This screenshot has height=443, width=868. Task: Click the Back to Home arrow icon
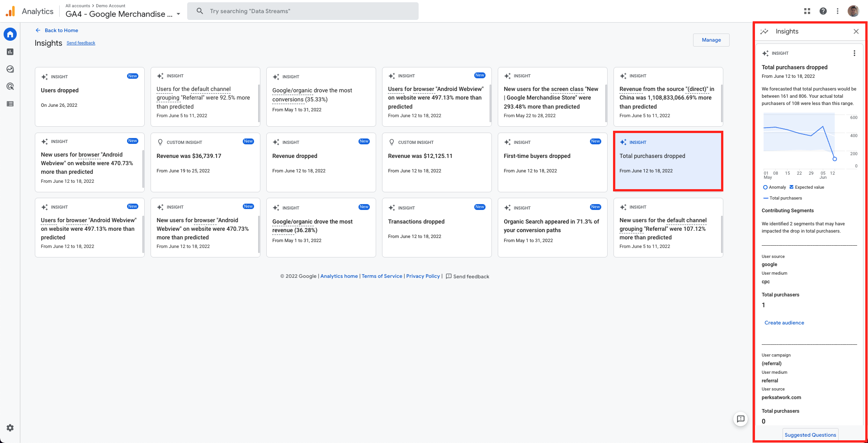click(x=38, y=30)
